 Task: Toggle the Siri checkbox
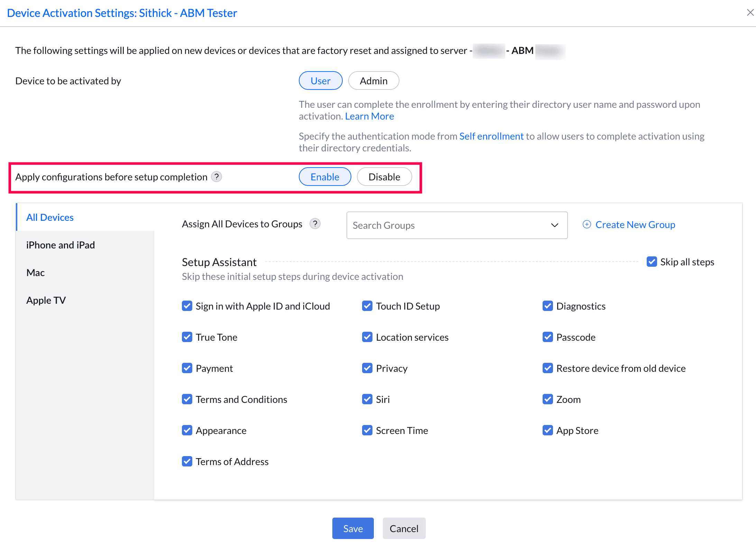click(x=367, y=399)
